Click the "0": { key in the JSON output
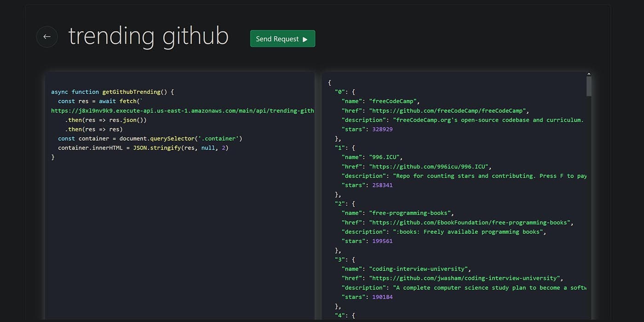This screenshot has width=644, height=322. click(x=345, y=92)
